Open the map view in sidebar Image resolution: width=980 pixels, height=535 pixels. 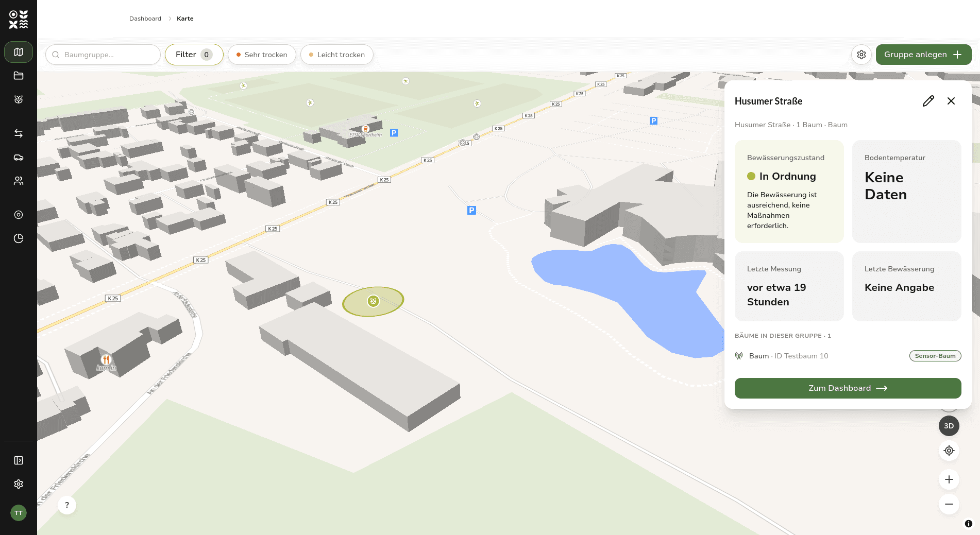pyautogui.click(x=19, y=52)
